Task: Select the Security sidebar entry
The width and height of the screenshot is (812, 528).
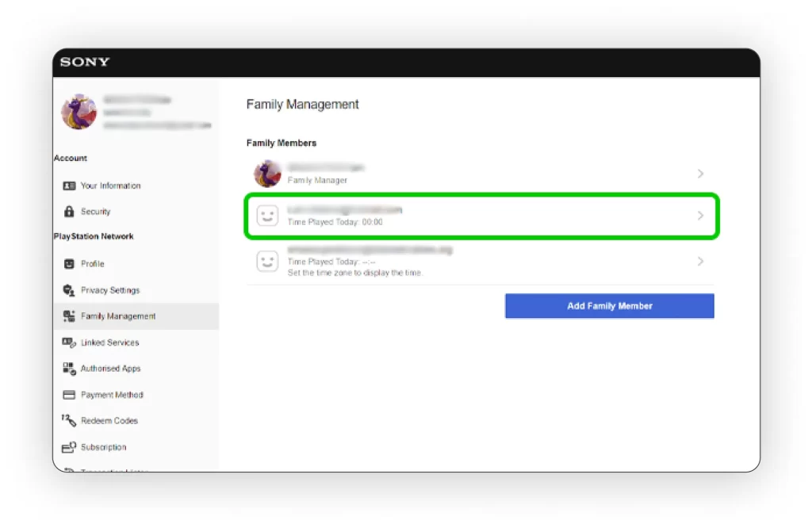Action: (x=95, y=212)
